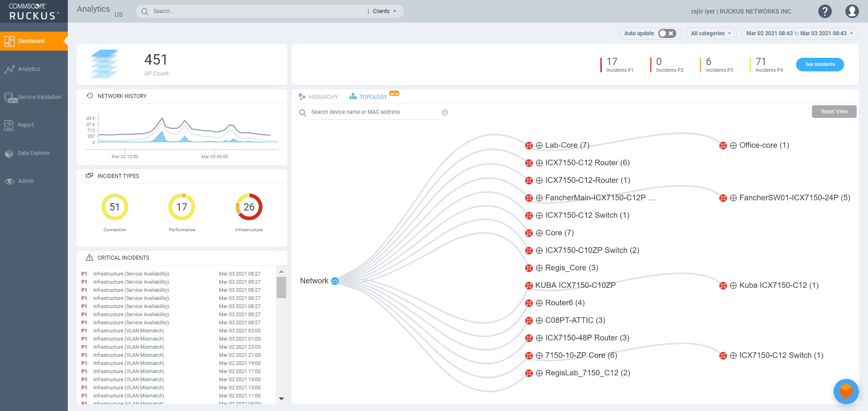Click the critical incidents scroll down arrow
The image size is (868, 411).
[281, 399]
